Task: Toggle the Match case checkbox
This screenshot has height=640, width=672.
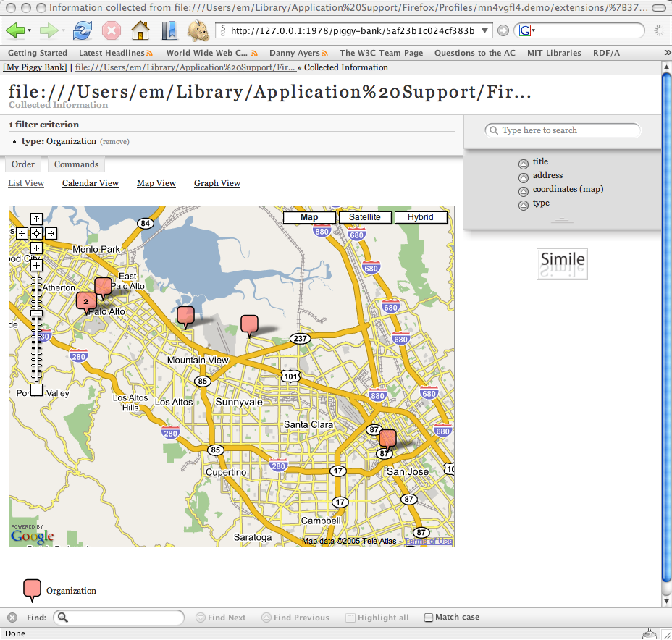Action: click(x=429, y=618)
